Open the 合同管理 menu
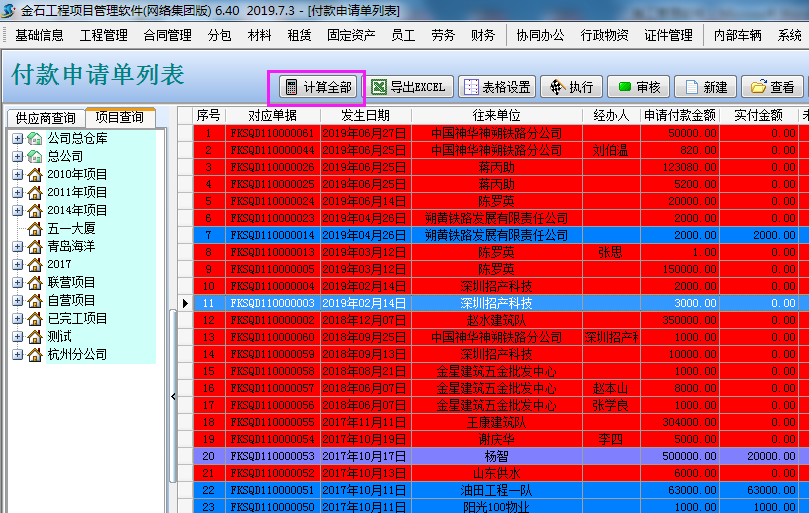809x513 pixels. tap(167, 35)
